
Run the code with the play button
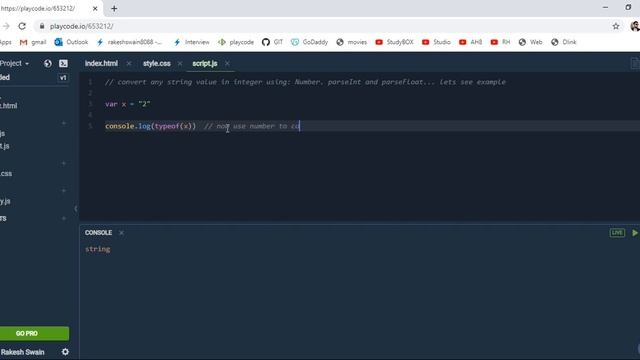tap(635, 233)
